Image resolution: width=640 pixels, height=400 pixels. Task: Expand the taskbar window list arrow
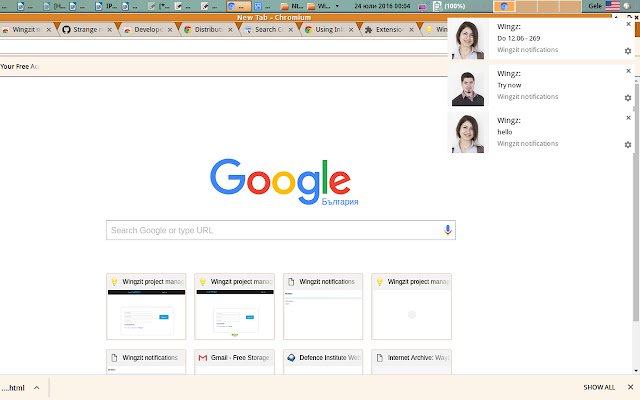(337, 6)
